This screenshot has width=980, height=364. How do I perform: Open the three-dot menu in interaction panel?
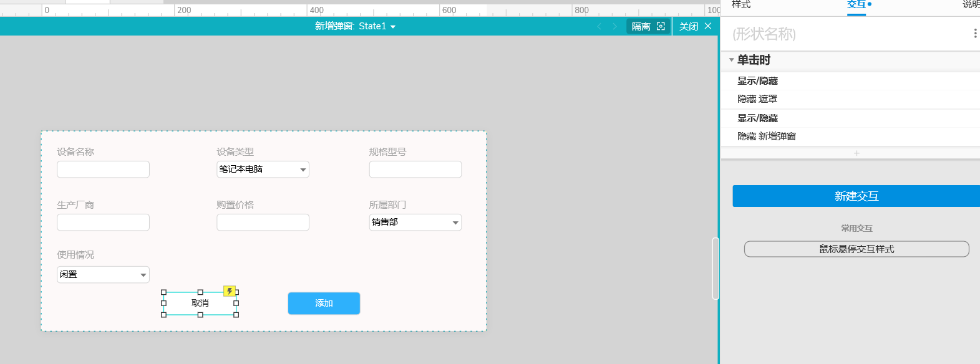pyautogui.click(x=975, y=34)
